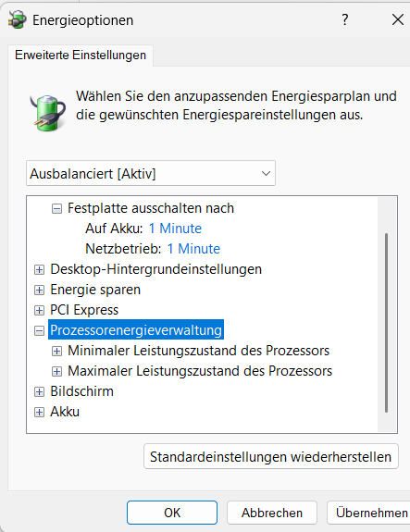The image size is (410, 532).
Task: Expand the Energie sparen node
Action: 40,290
